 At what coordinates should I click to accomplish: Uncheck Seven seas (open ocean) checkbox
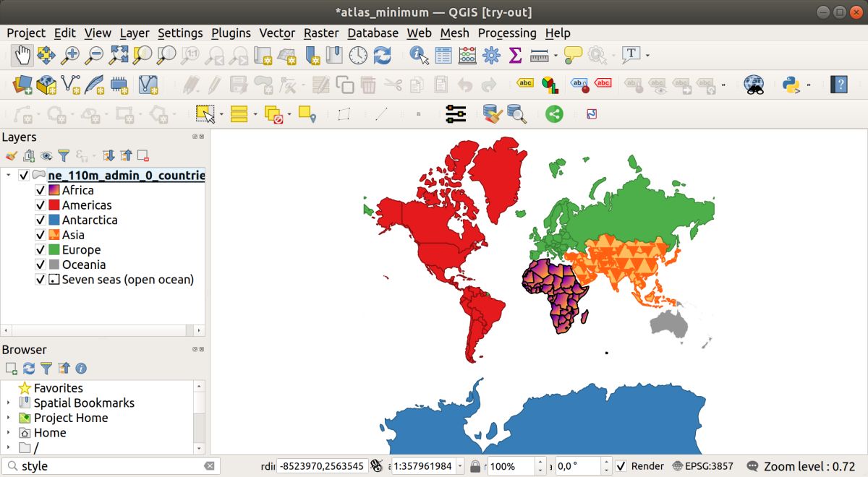click(41, 280)
